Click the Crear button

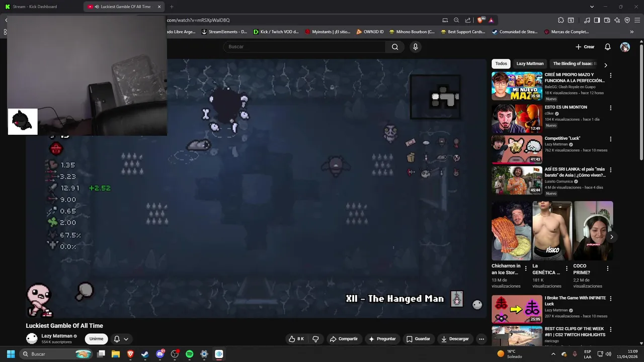tap(585, 47)
